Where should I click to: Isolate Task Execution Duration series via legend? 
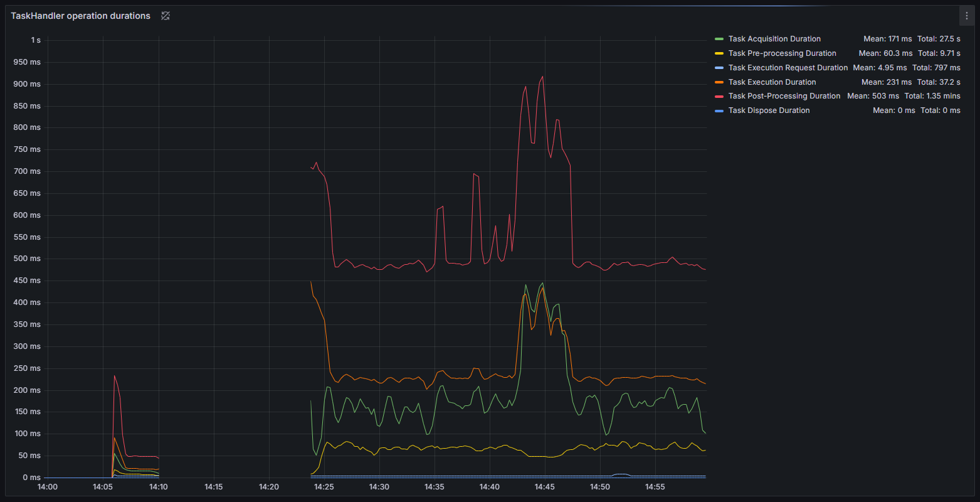pyautogui.click(x=772, y=82)
